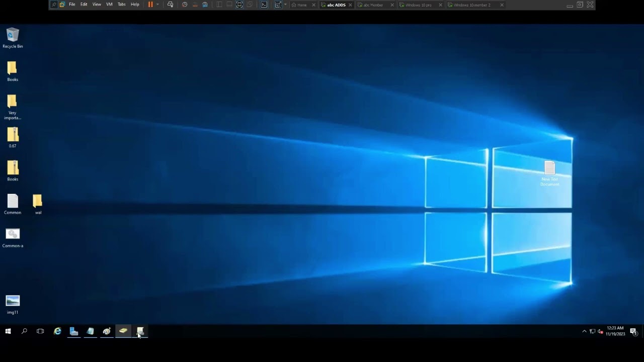
Task: Close the abc ADDS tab
Action: point(350,5)
